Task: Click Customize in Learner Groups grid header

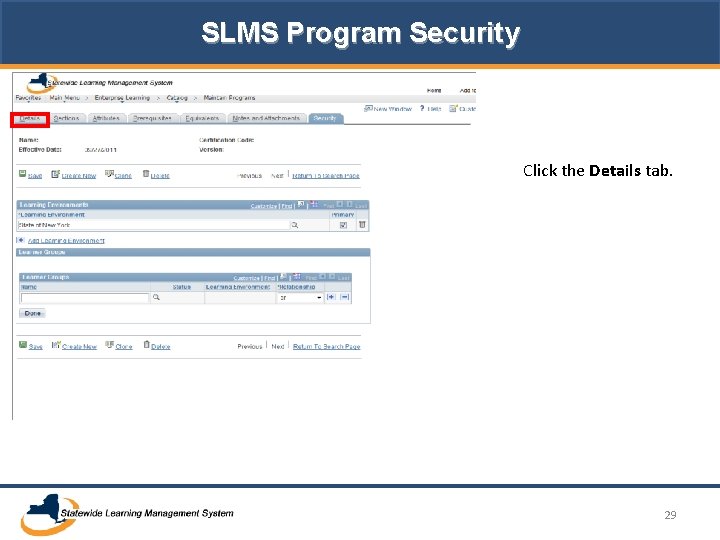Action: (247, 278)
